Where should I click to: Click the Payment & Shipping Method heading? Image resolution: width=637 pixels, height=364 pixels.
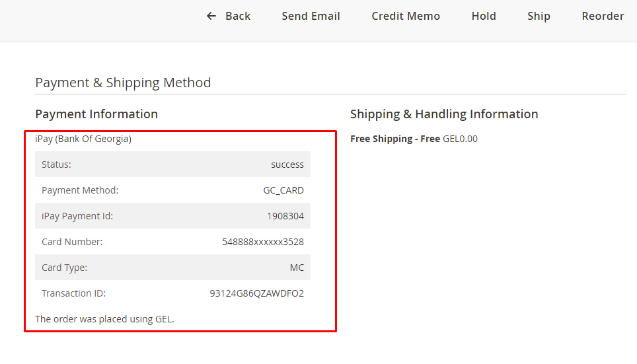(123, 83)
